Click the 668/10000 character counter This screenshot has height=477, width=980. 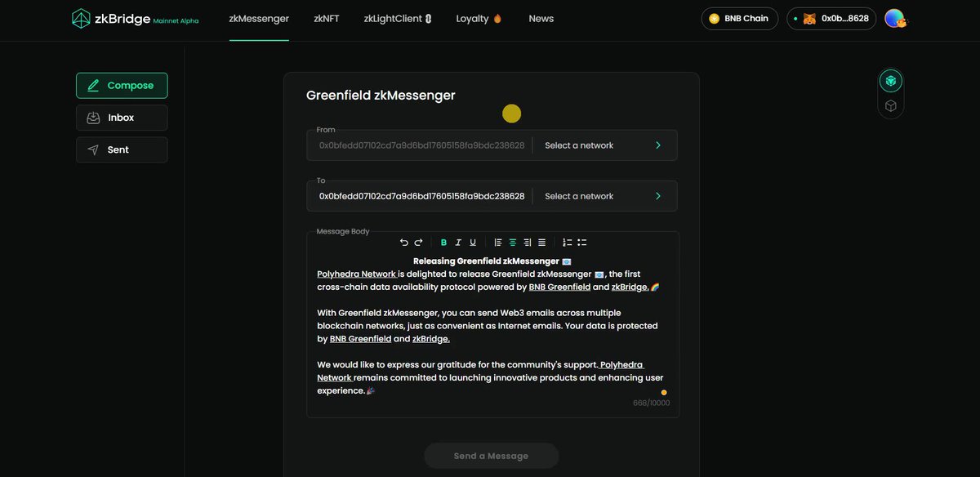coord(651,403)
